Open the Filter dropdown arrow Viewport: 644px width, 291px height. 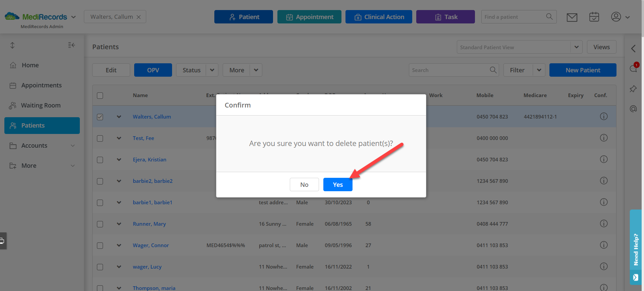pos(539,70)
